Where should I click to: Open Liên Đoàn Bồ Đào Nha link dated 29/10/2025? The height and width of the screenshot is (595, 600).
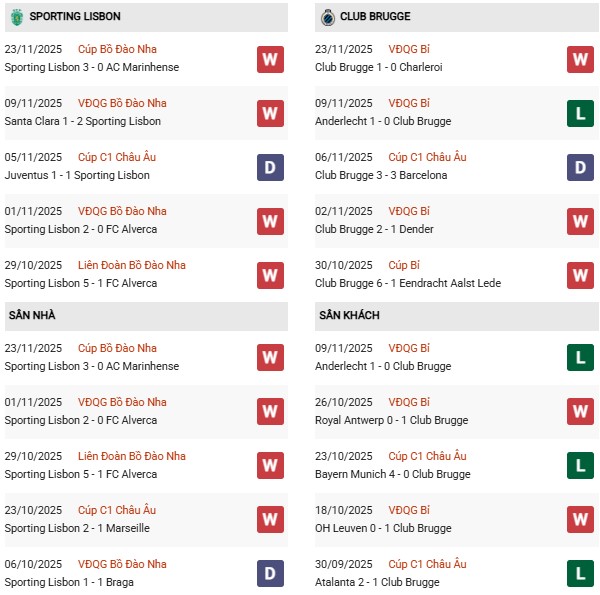tap(132, 265)
